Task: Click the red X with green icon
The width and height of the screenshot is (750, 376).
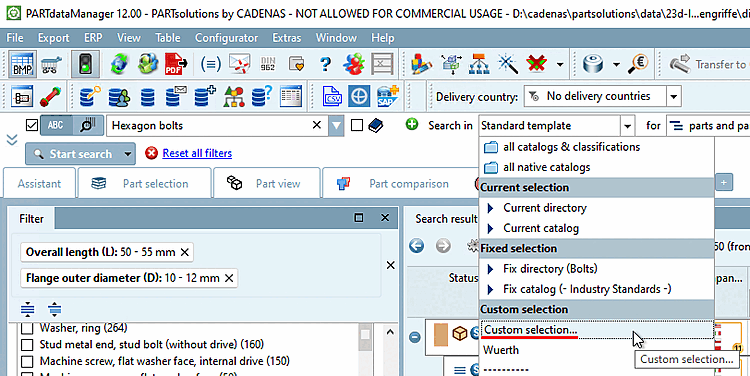Action: [536, 64]
